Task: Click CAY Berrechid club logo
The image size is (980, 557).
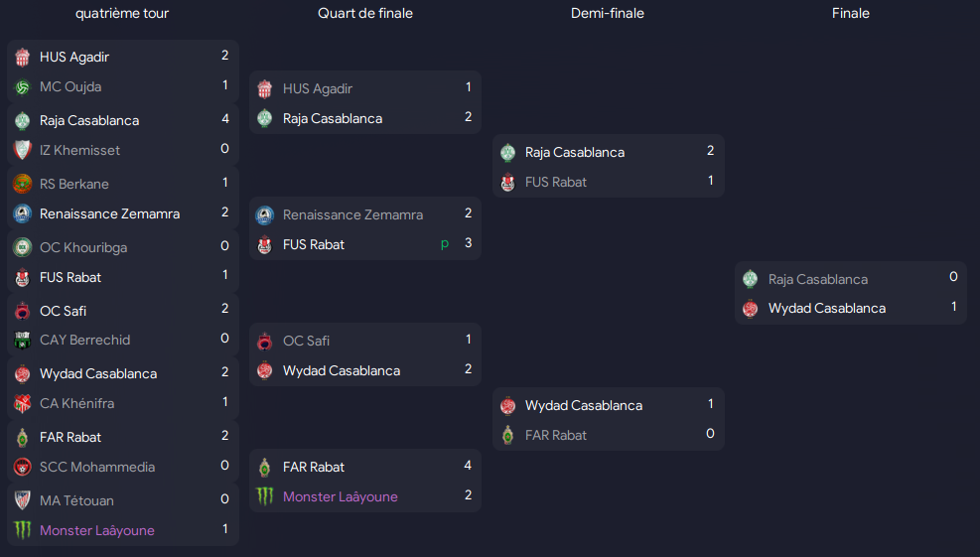Action: click(x=23, y=341)
